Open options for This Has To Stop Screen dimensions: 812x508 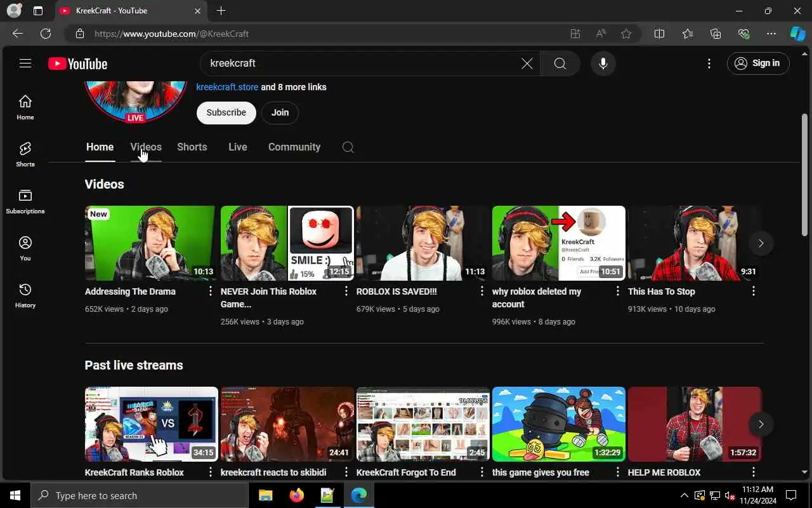(754, 291)
